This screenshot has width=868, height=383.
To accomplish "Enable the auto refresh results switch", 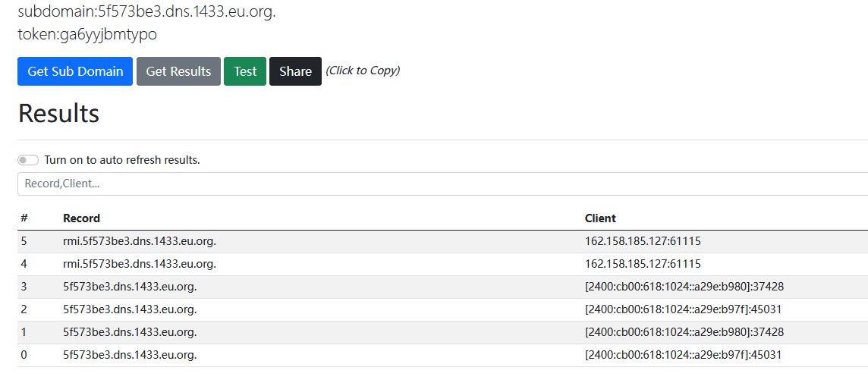I will (28, 160).
